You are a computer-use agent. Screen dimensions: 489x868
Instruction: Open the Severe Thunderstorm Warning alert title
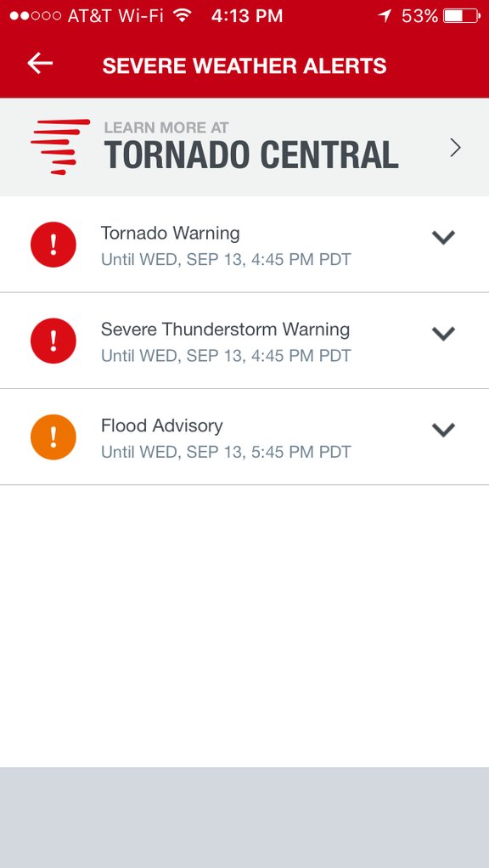pyautogui.click(x=225, y=330)
